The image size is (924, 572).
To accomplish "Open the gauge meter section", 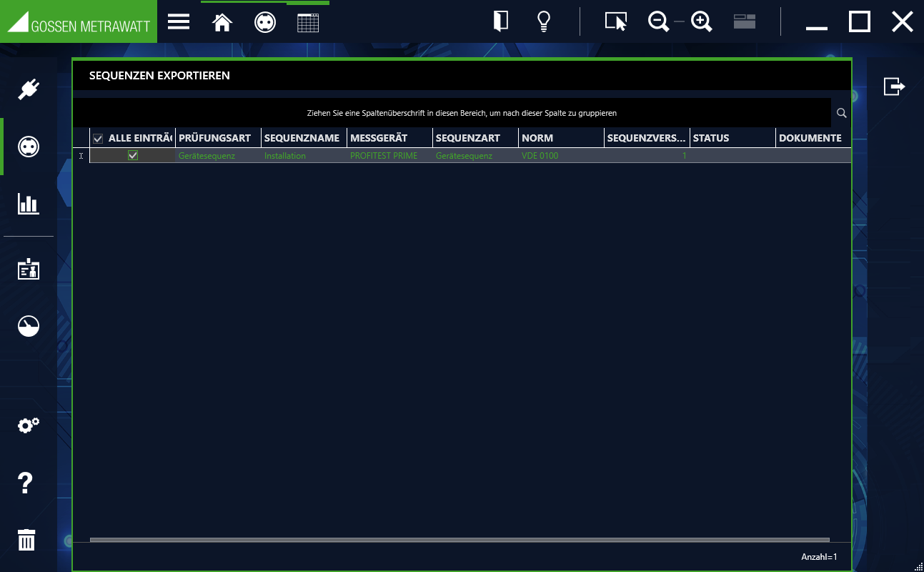I will pos(29,326).
